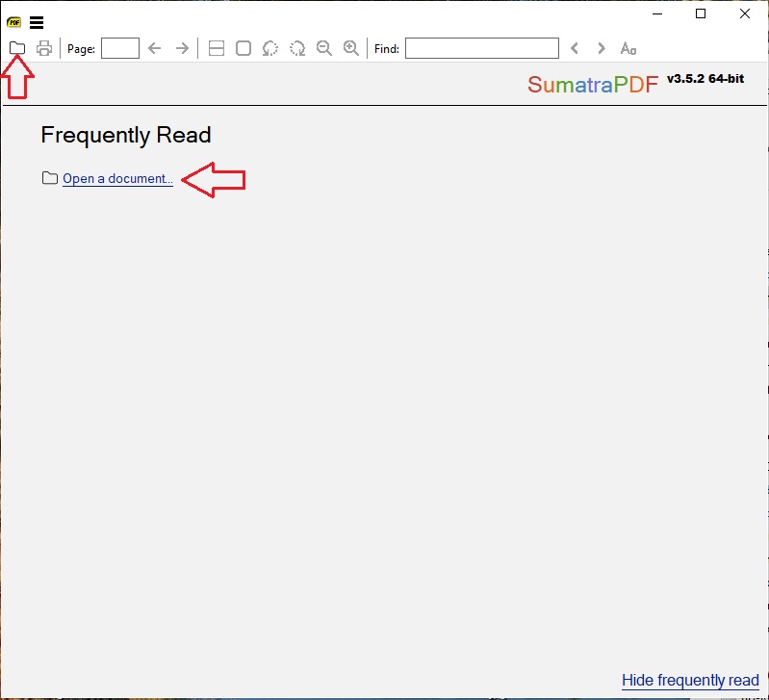Click the SumatraPDF app icon in title bar

click(13, 22)
